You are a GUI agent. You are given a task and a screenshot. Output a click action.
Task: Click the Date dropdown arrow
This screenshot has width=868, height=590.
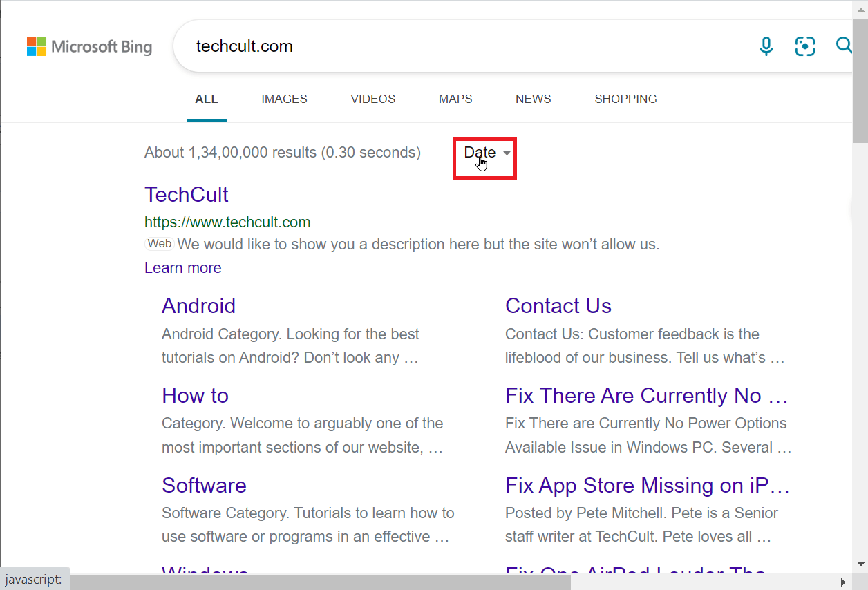pos(507,153)
